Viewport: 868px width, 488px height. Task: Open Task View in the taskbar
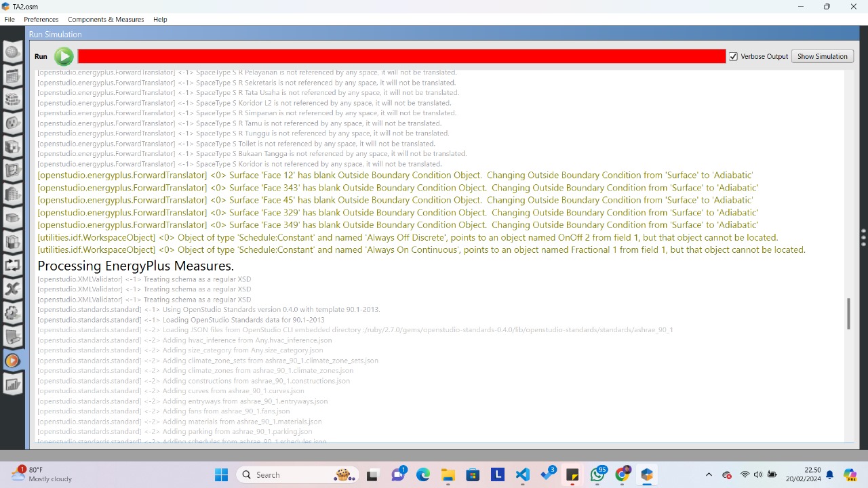pyautogui.click(x=372, y=475)
